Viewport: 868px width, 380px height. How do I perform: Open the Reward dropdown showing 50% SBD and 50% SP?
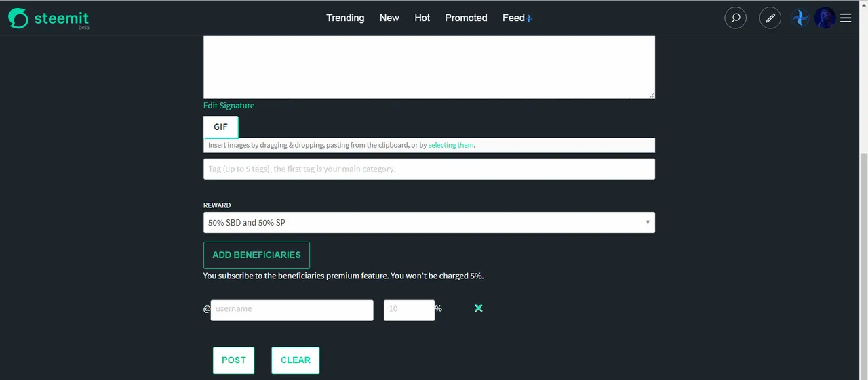click(x=429, y=222)
